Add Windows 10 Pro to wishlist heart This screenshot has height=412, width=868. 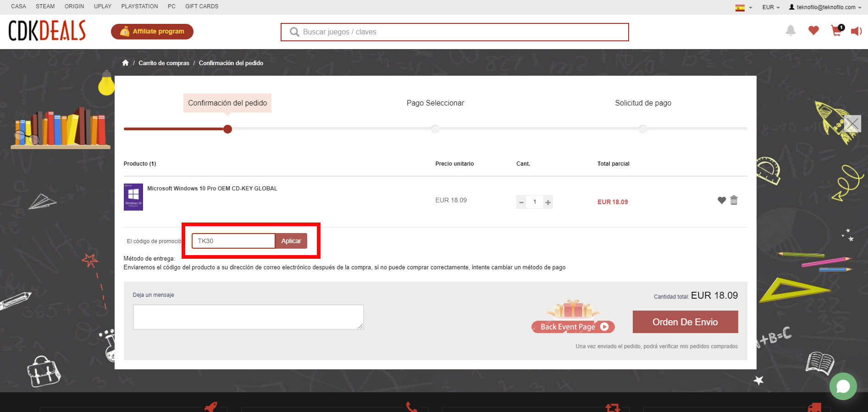(x=722, y=200)
